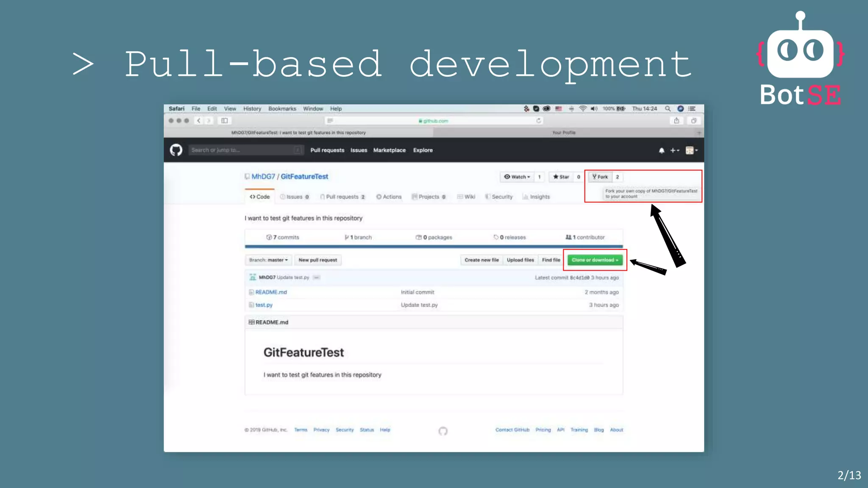Image resolution: width=868 pixels, height=488 pixels.
Task: Click the Siri icon in menu bar
Action: (x=680, y=108)
